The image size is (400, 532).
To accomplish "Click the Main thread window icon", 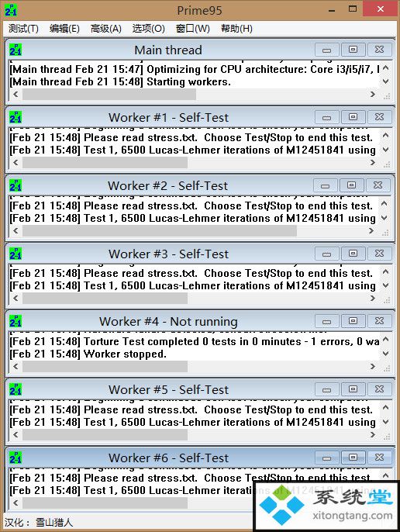I will pos(16,50).
